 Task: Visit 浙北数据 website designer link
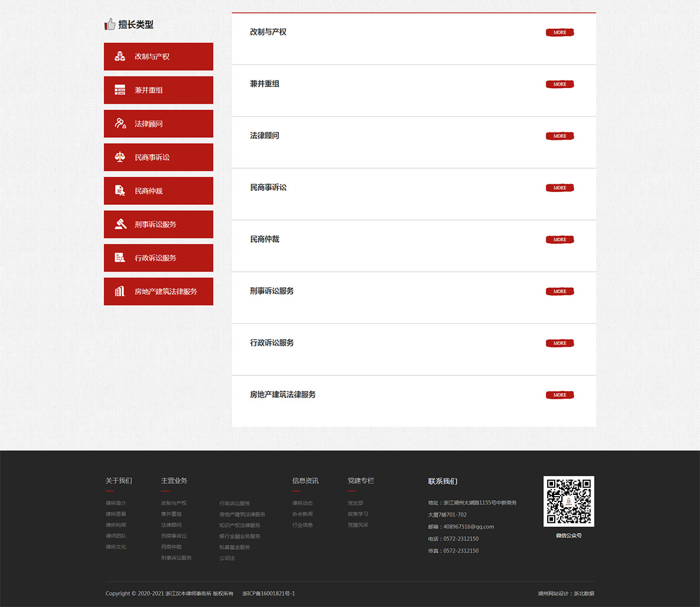583,594
